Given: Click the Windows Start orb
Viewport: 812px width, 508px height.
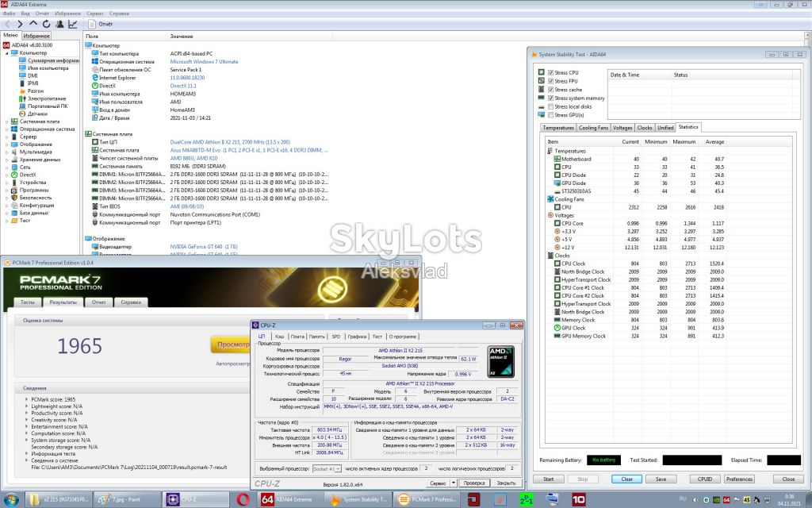Looking at the screenshot, I should (11, 499).
